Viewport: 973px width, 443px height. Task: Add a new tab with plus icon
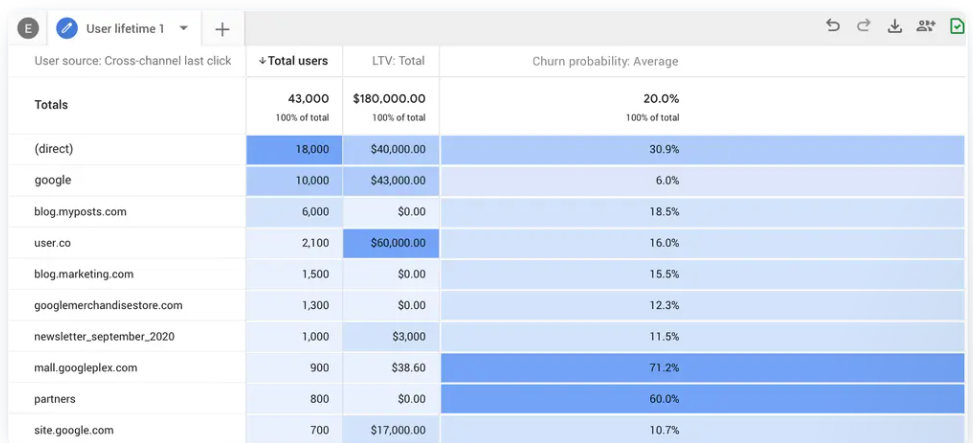tap(222, 29)
